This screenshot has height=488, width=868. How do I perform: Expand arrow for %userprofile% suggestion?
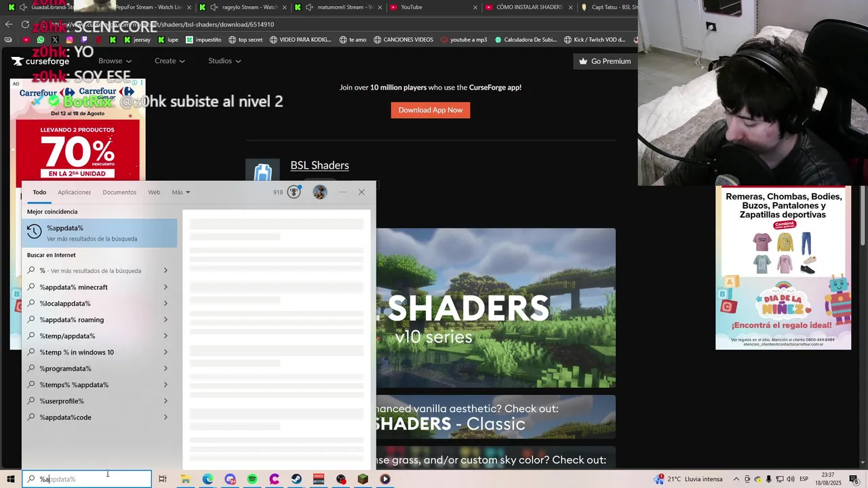coord(165,401)
